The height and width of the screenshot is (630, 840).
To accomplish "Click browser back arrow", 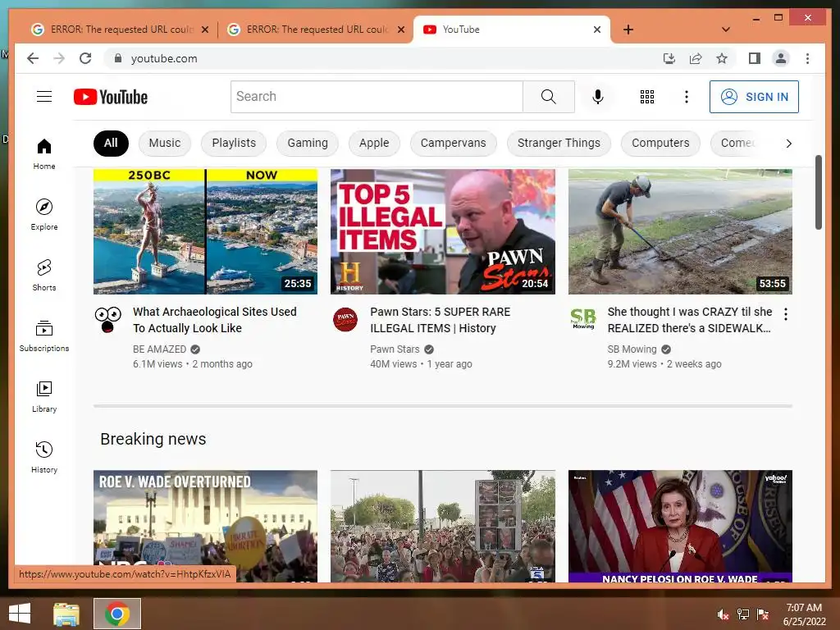I will click(x=33, y=58).
